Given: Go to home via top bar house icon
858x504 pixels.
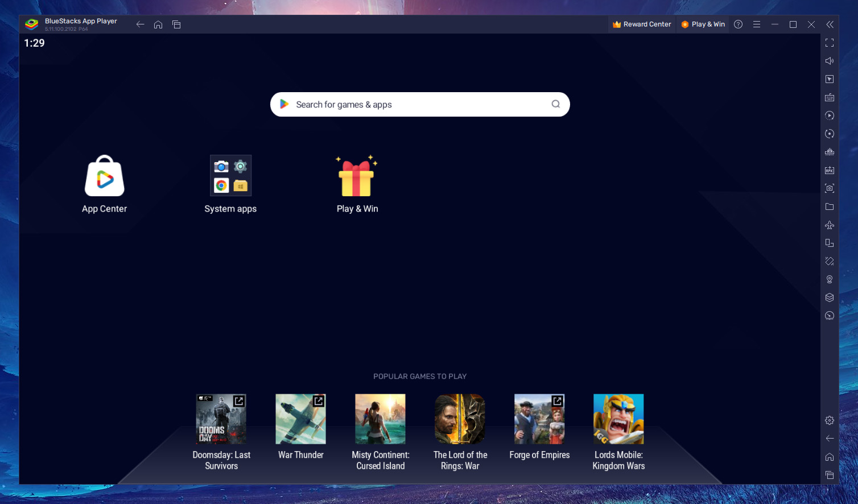Looking at the screenshot, I should 158,24.
